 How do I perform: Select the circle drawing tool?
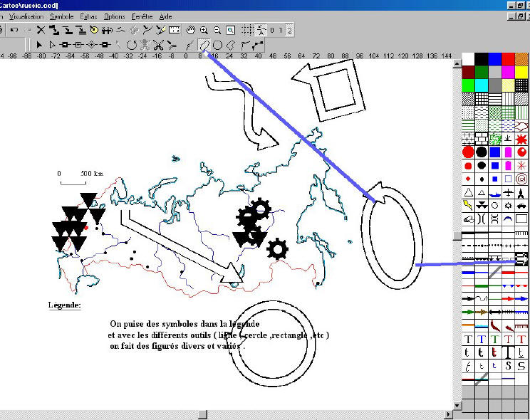(217, 45)
